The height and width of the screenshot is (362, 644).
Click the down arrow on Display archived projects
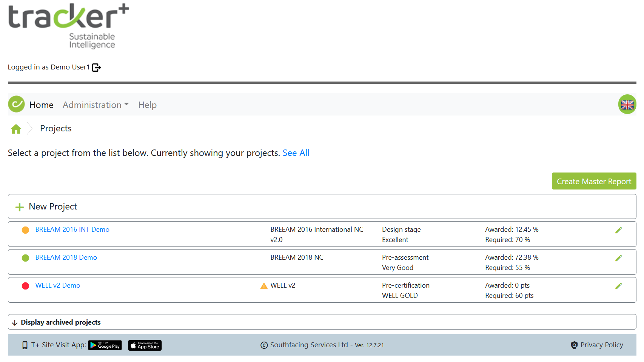[x=15, y=323]
